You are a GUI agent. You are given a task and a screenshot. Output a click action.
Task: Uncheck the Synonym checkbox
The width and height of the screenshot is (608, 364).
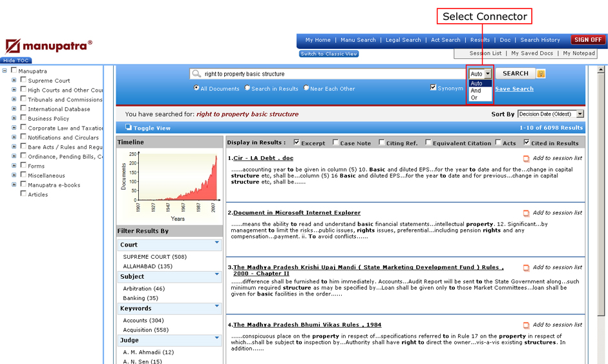click(433, 88)
